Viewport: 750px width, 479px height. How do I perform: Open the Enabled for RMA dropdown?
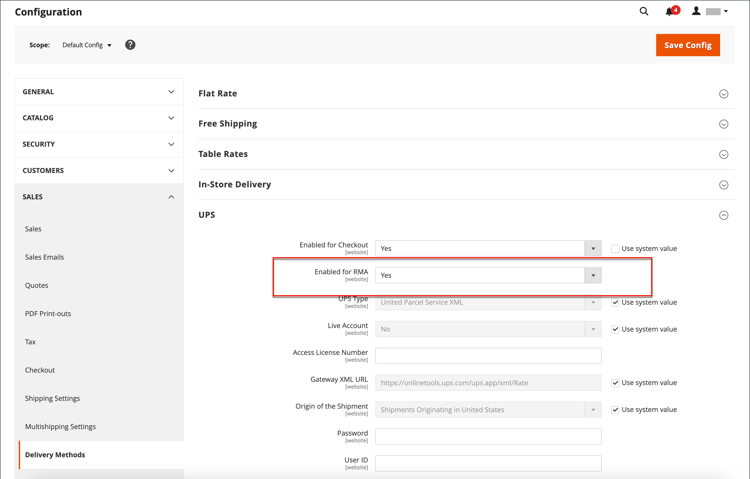488,275
